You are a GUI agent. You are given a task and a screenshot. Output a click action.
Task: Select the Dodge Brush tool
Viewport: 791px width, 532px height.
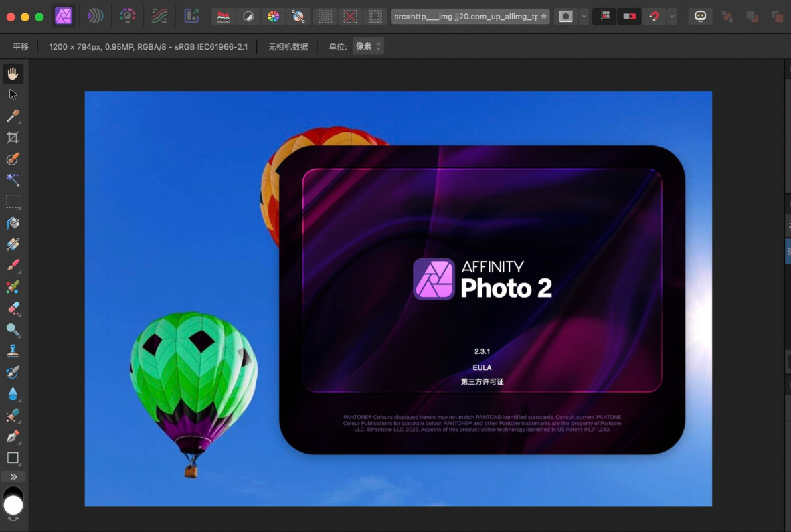click(x=13, y=329)
